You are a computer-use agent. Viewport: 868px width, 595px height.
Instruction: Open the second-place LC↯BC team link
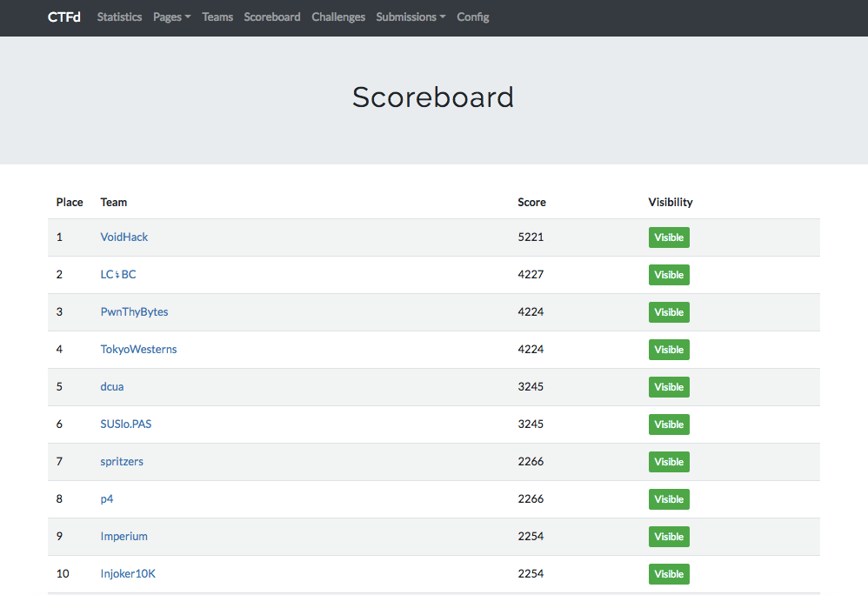click(118, 274)
